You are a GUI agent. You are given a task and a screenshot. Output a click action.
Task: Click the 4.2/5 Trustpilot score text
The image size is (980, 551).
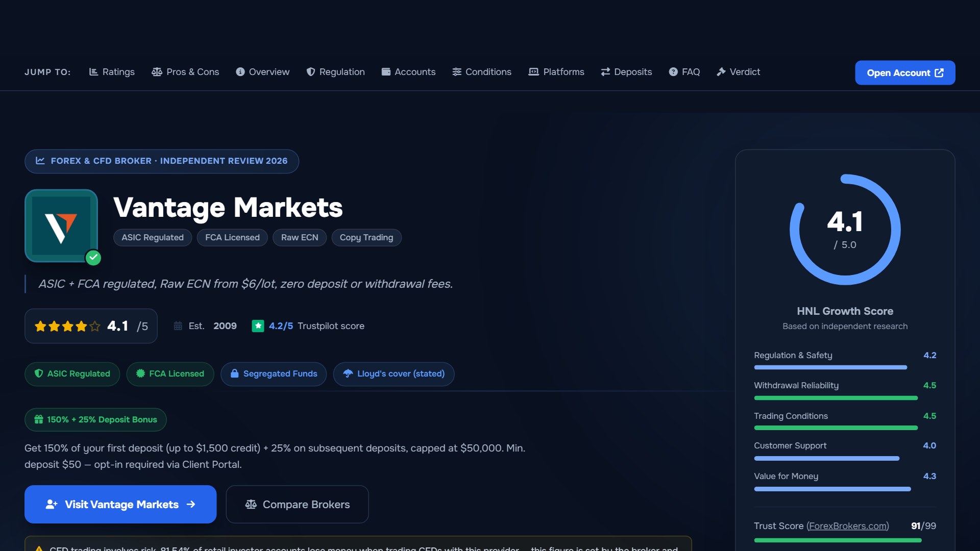tap(316, 326)
